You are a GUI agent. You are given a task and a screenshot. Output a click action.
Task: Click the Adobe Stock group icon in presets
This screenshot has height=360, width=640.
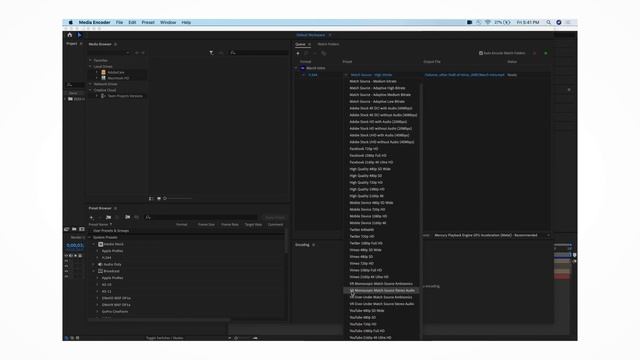coord(100,244)
